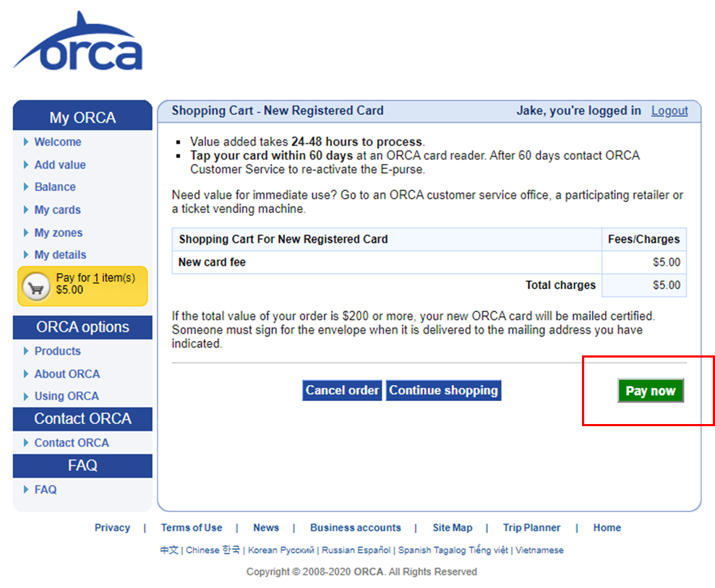Open Privacy footer link
This screenshot has width=715, height=588.
pyautogui.click(x=112, y=527)
